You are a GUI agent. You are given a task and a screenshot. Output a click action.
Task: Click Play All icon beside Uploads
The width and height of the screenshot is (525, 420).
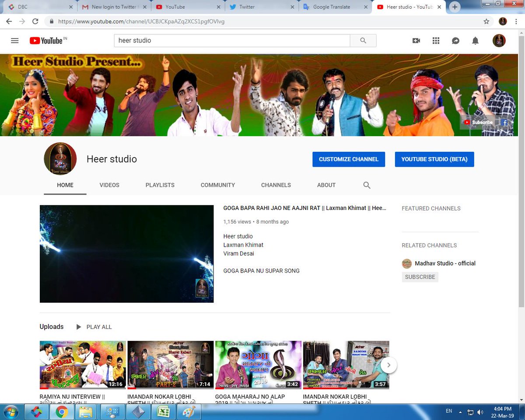tap(79, 327)
